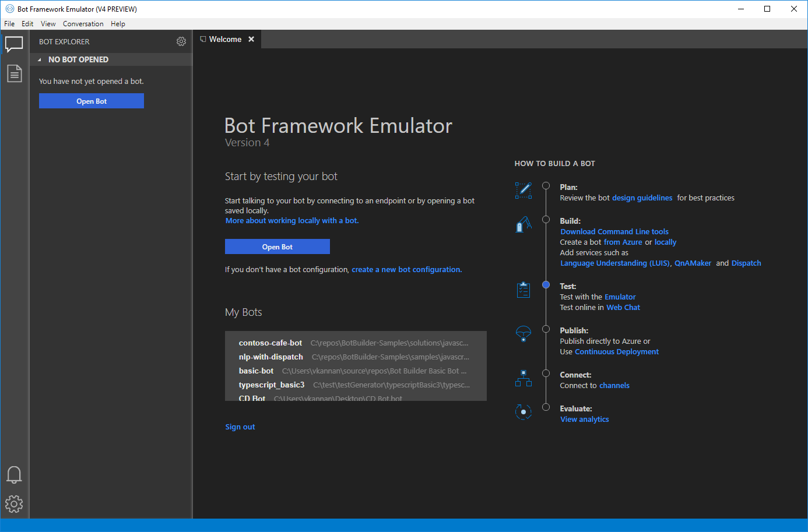Click the Bot Explorer panel gear icon

tap(181, 41)
